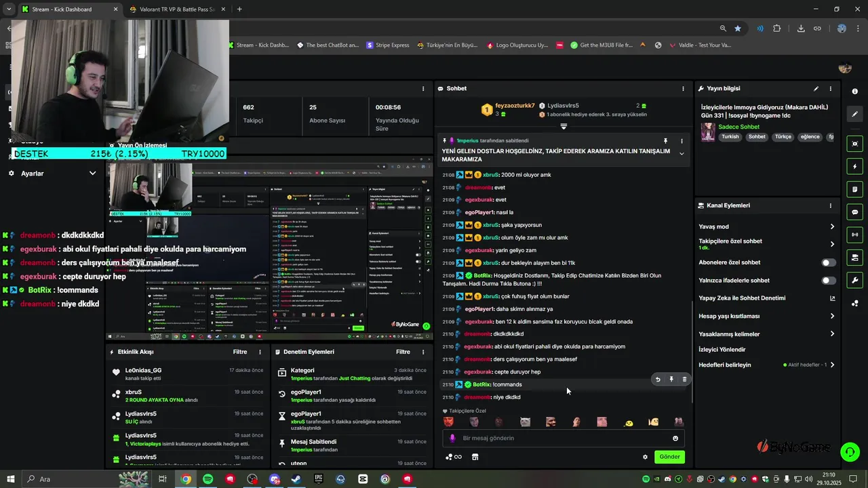Image resolution: width=868 pixels, height=488 pixels.
Task: Open Chrome downloads icon
Action: click(801, 28)
